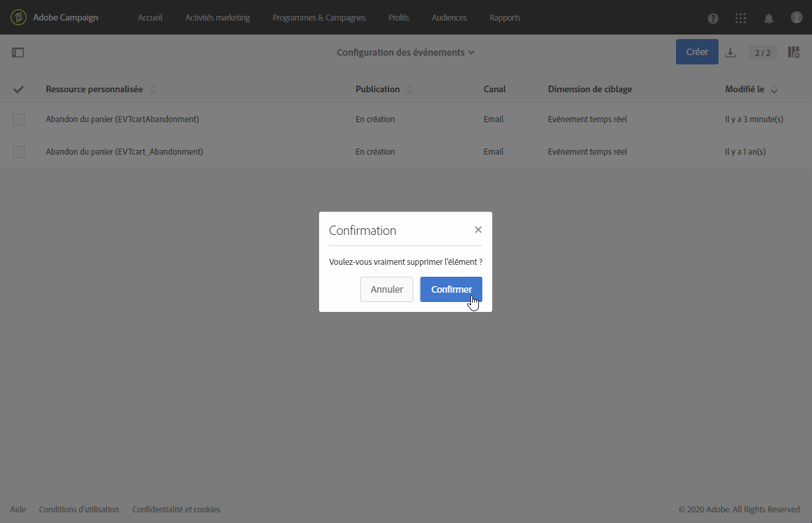Click the Canal column header
This screenshot has height=523, width=812.
(x=494, y=89)
